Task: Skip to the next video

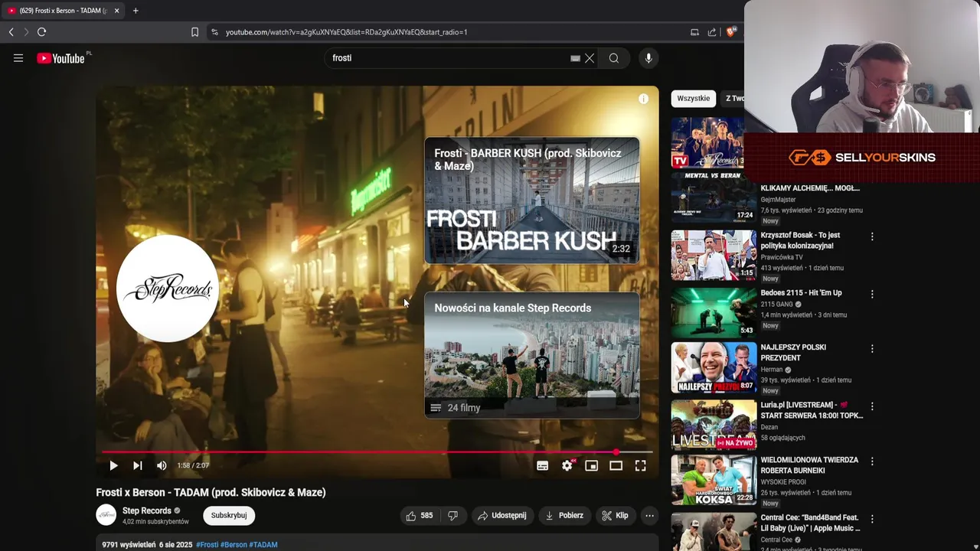Action: click(138, 465)
